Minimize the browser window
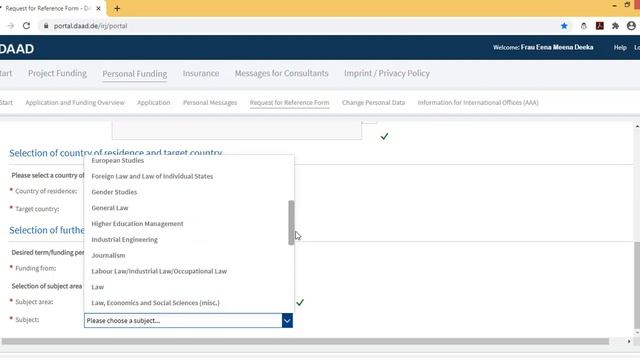This screenshot has height=360, width=640. point(614,5)
